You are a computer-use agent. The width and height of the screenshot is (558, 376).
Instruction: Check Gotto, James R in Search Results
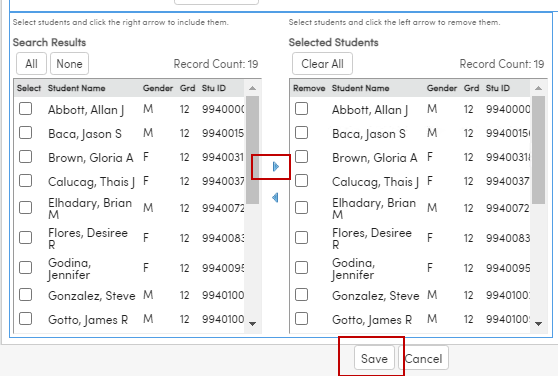tap(26, 319)
